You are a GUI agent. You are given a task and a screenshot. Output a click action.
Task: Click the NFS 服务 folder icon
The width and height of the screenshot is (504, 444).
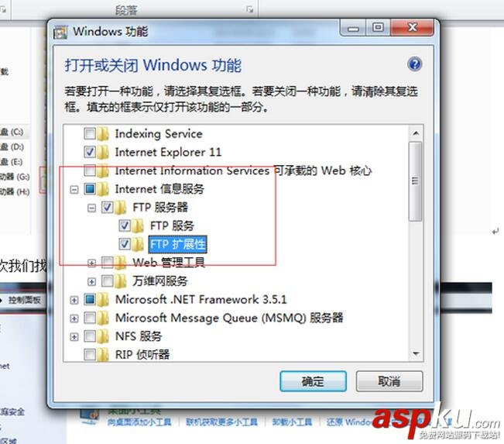(x=102, y=336)
